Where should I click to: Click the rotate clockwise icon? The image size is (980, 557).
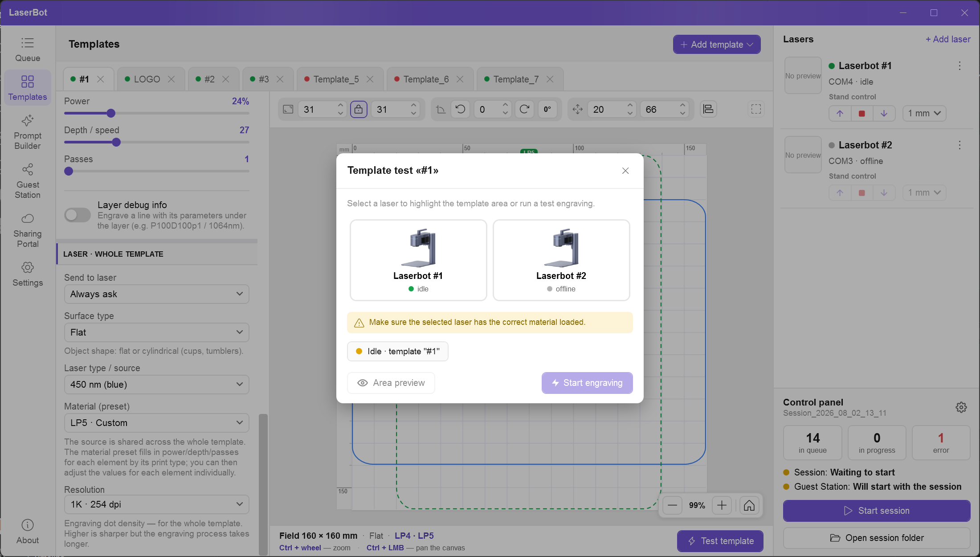point(524,109)
